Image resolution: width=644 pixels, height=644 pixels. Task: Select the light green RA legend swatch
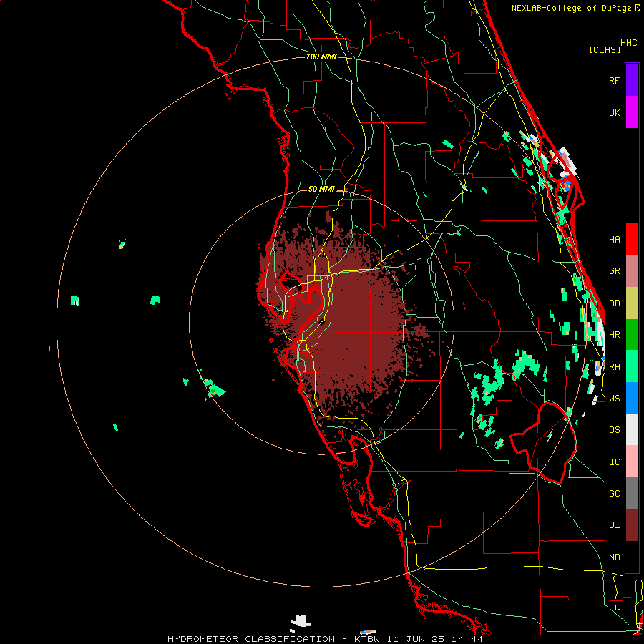point(632,366)
